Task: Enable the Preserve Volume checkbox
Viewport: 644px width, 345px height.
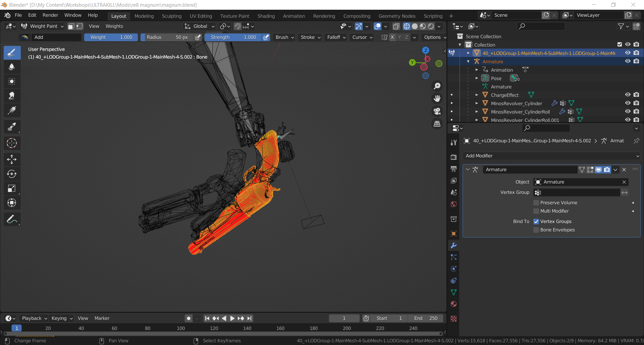Action: pos(536,203)
